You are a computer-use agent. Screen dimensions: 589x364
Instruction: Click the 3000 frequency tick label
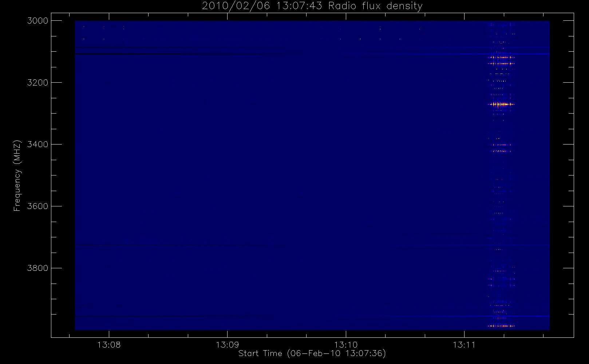pos(38,21)
